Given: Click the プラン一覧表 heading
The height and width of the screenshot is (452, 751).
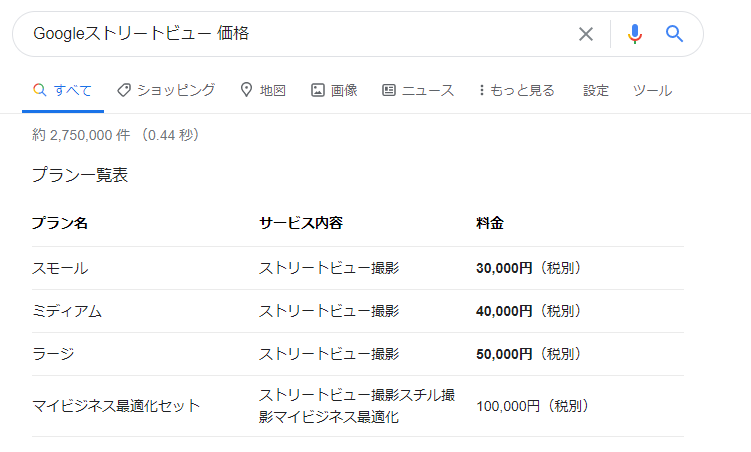Looking at the screenshot, I should click(x=80, y=175).
